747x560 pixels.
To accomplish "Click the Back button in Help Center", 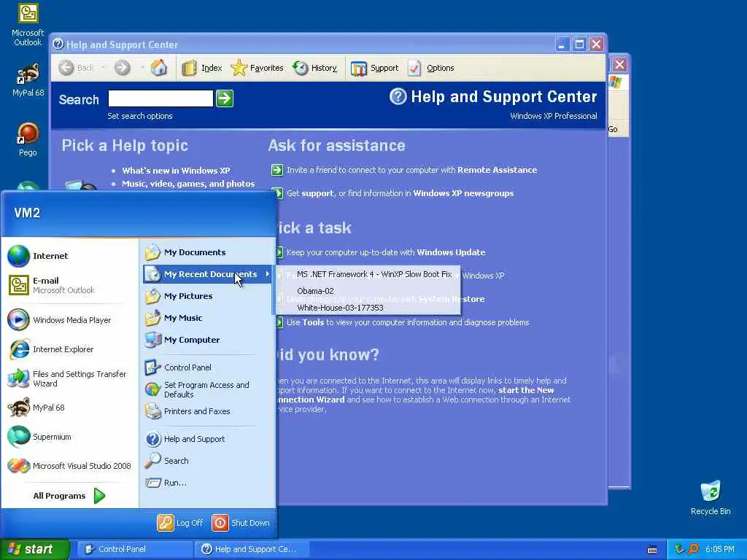I will click(x=76, y=68).
